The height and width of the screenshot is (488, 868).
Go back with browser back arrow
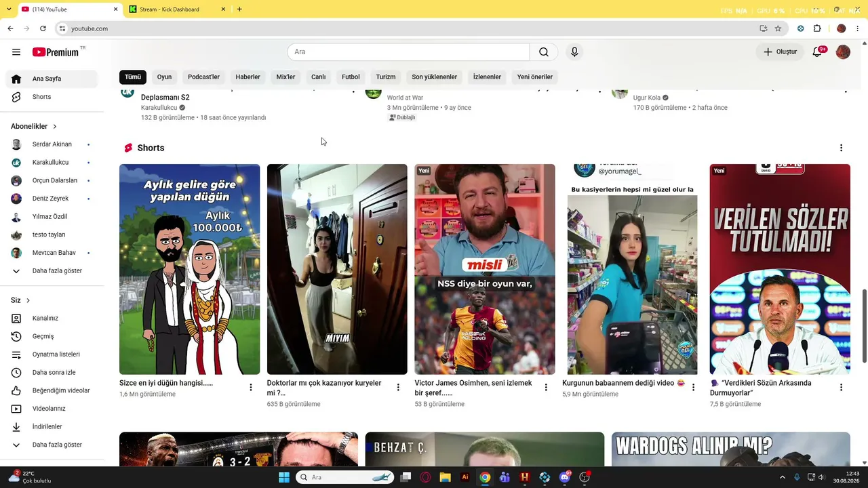point(10,28)
